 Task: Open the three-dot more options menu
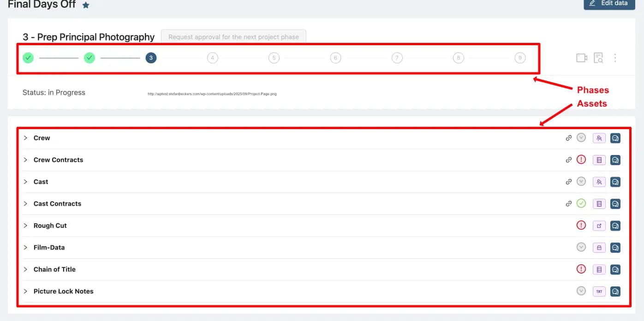click(615, 58)
